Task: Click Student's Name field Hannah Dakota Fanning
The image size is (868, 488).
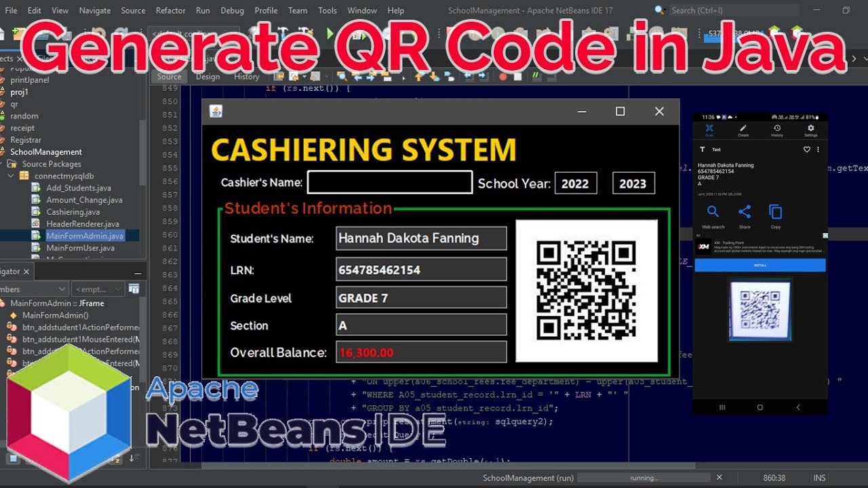Action: pyautogui.click(x=421, y=239)
